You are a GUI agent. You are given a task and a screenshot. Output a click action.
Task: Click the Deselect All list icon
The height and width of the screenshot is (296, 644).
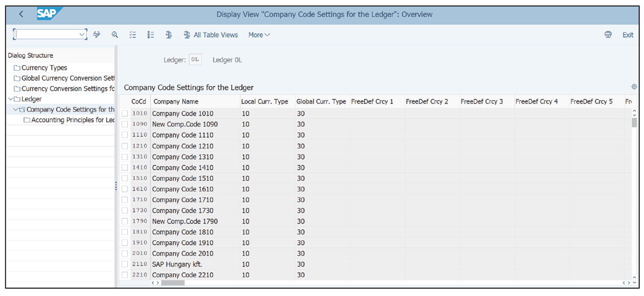(151, 35)
